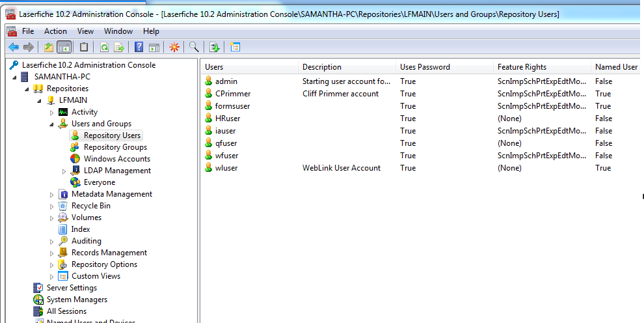644x323 pixels.
Task: Open the View menu
Action: click(x=85, y=31)
